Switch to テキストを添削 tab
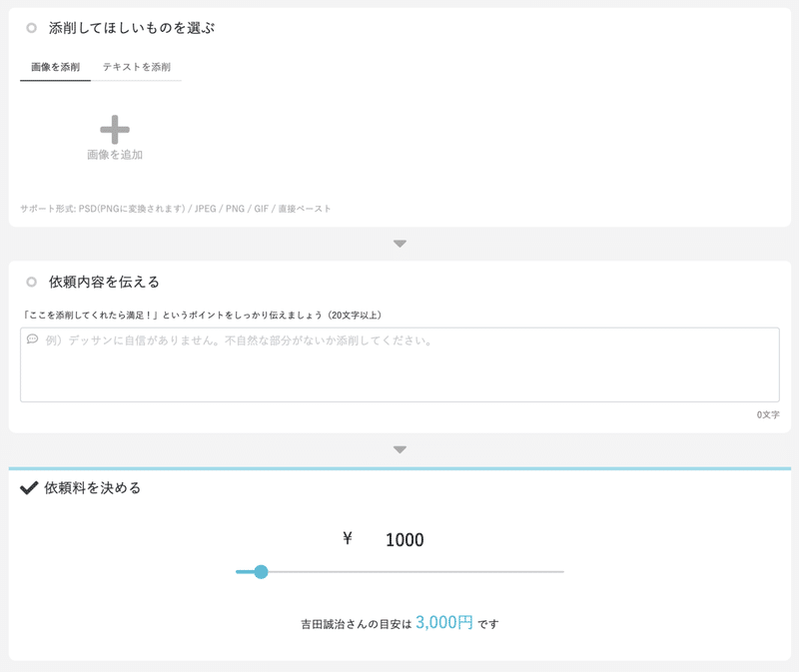Viewport: 799px width, 672px height. pos(137,67)
